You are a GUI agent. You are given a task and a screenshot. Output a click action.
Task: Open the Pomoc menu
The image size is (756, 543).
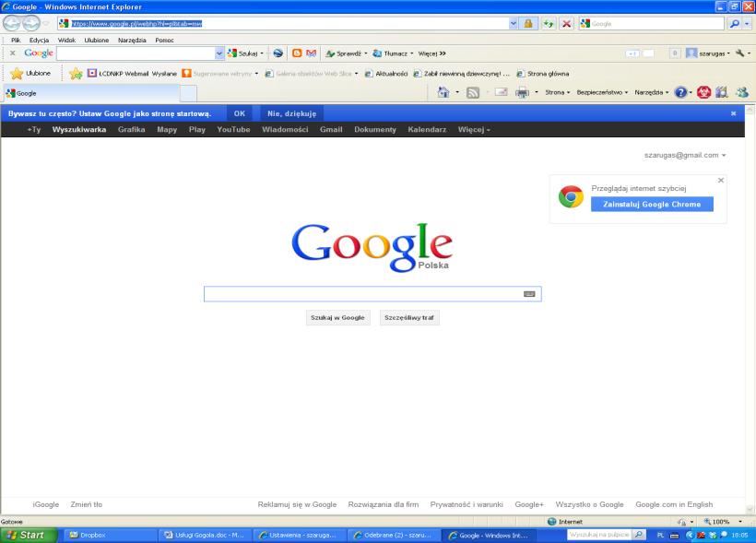(x=164, y=40)
